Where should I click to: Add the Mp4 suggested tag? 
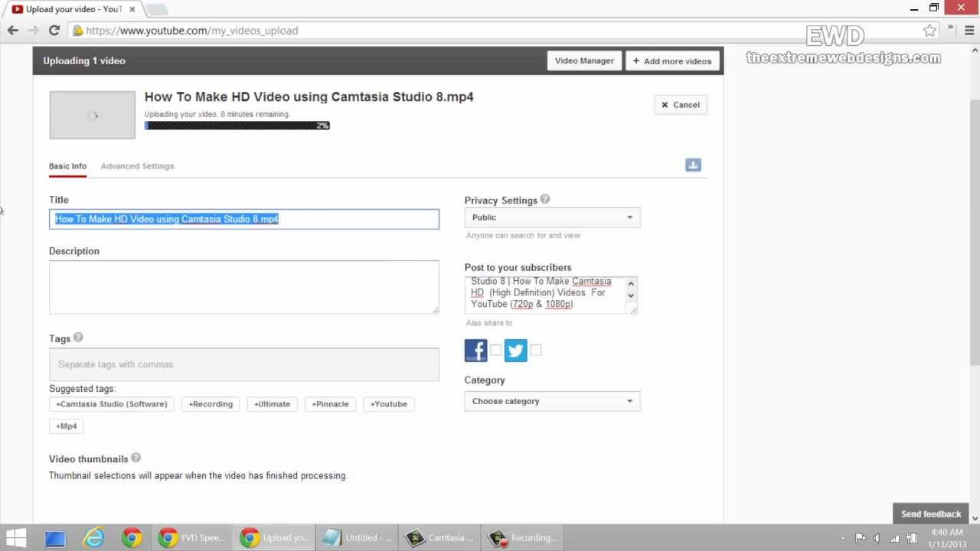click(x=67, y=426)
